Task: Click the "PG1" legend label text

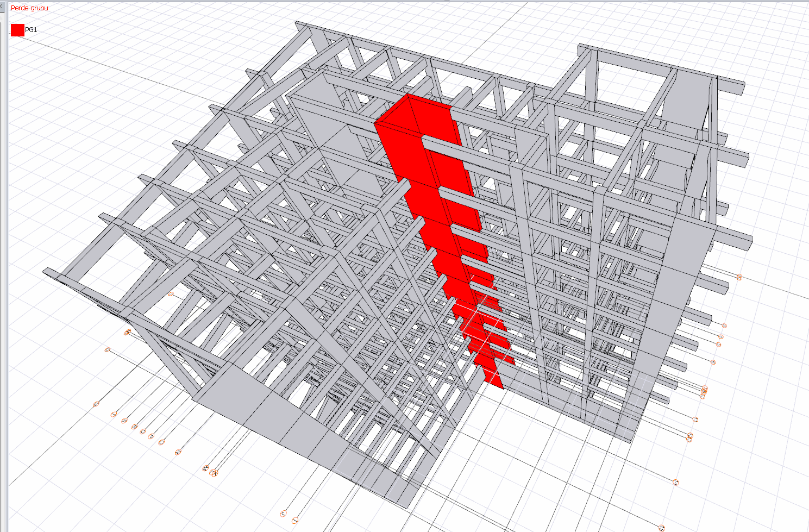Action: (32, 30)
